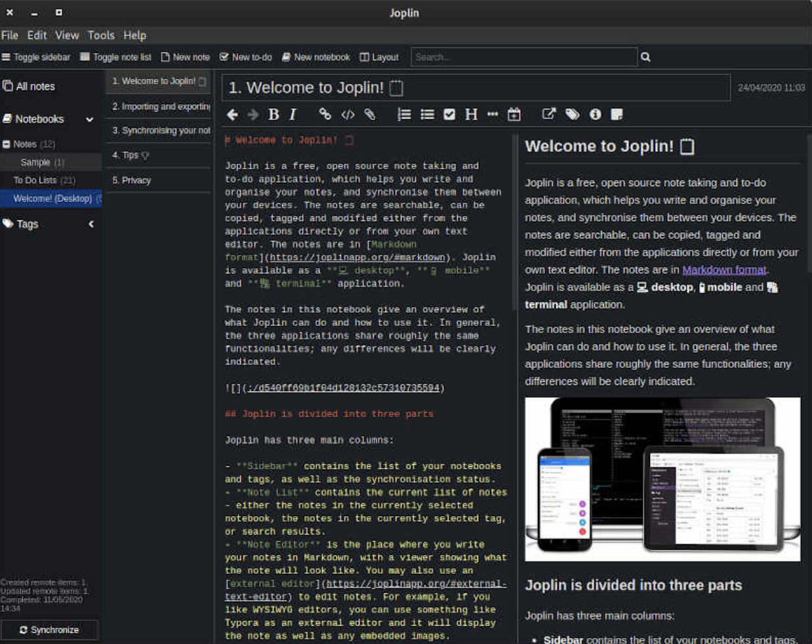Open the Tools menu
The image size is (812, 644).
tap(101, 35)
